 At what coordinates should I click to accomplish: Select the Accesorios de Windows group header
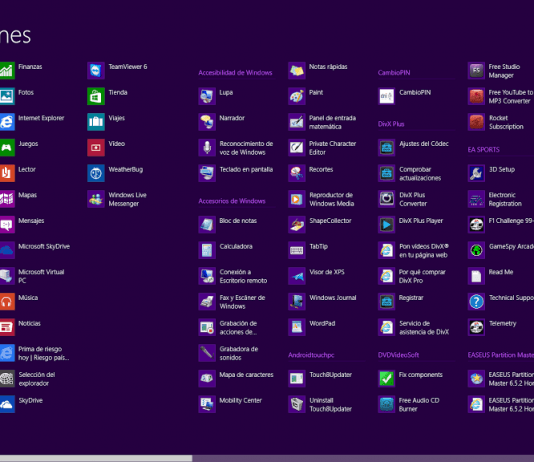click(x=232, y=201)
